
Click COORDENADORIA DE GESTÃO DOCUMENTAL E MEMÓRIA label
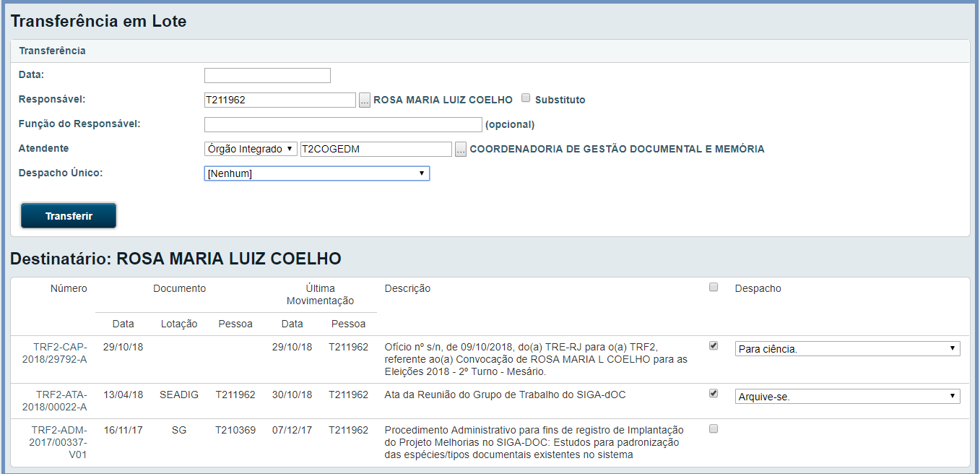pos(617,149)
